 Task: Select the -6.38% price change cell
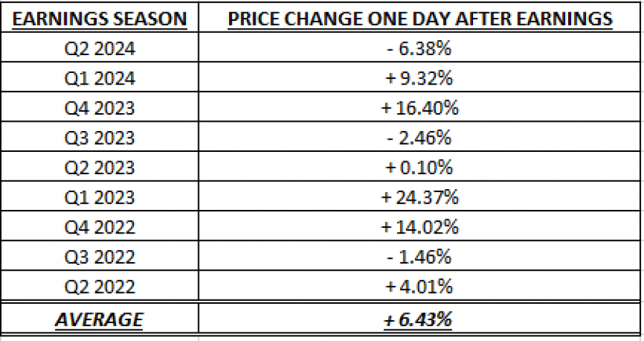[420, 49]
